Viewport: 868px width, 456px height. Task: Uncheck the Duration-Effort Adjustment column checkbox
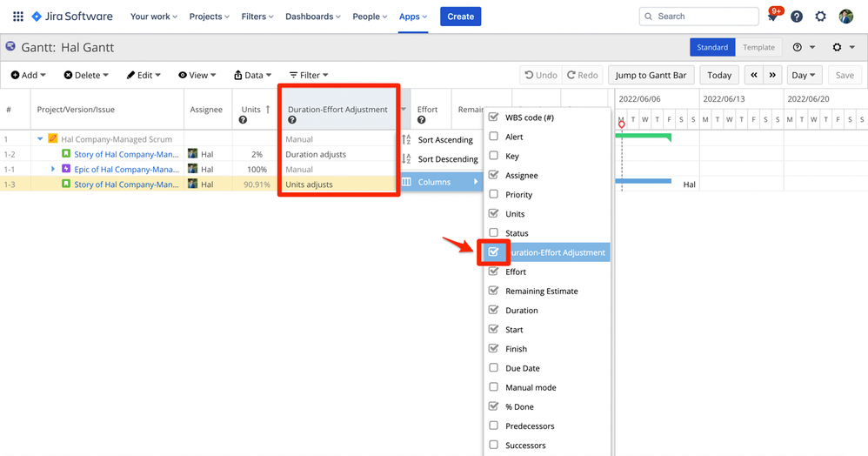click(494, 252)
